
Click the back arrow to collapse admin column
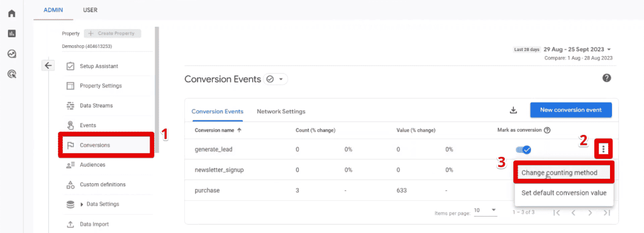point(48,65)
